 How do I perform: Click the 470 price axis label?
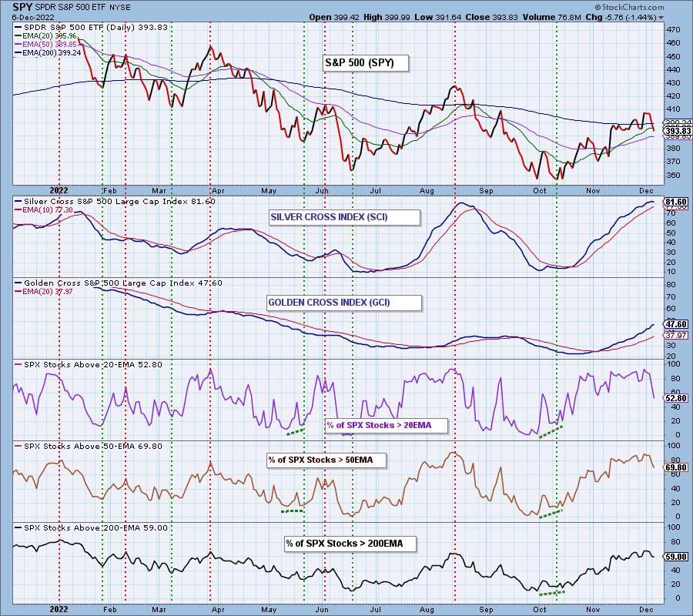pos(674,30)
